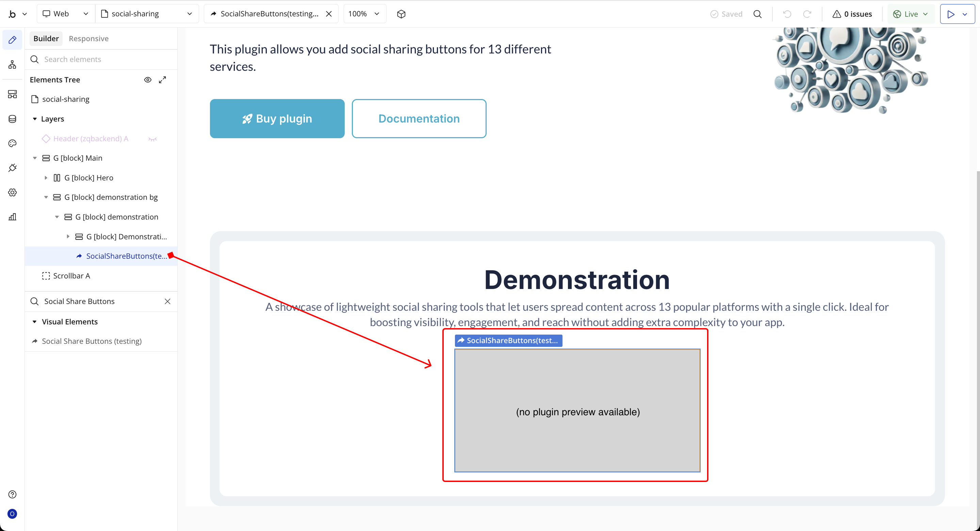Expand the Elements Tree panel fully
Screen dimensions: 980x531
click(162, 80)
